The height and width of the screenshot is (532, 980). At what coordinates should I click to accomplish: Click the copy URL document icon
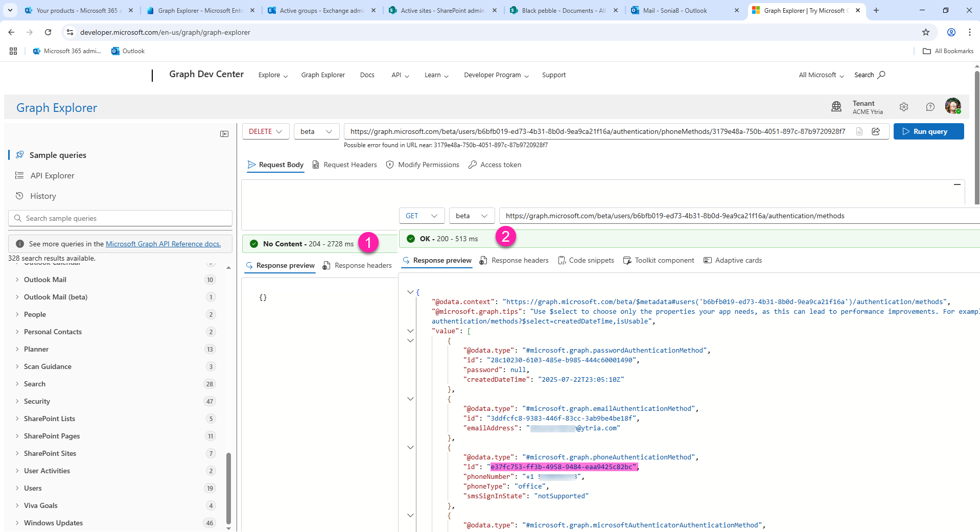[x=859, y=131]
